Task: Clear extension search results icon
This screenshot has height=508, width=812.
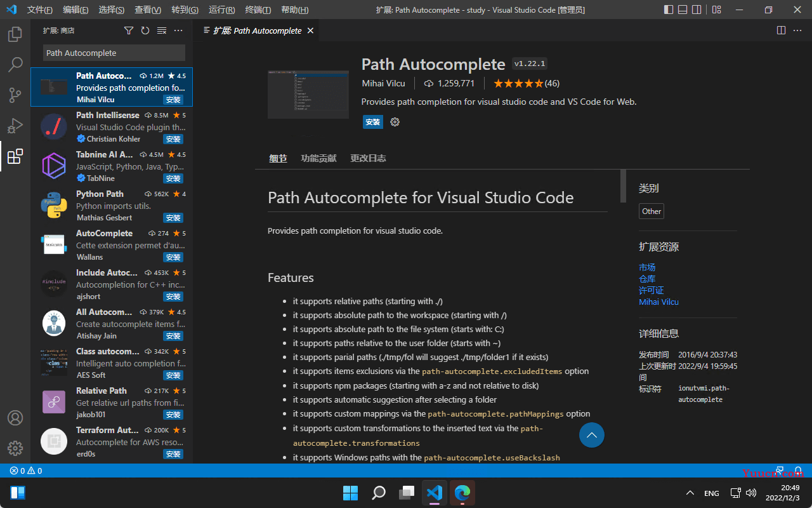Action: tap(162, 30)
